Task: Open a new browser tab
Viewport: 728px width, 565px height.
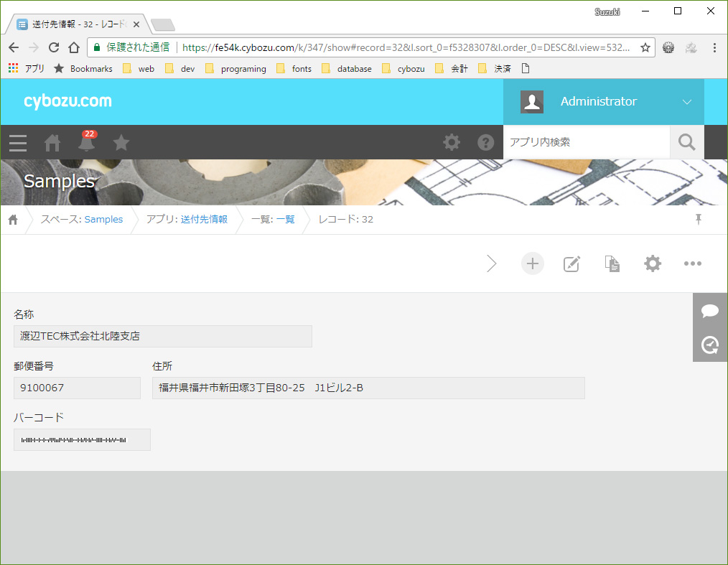Action: coord(163,24)
